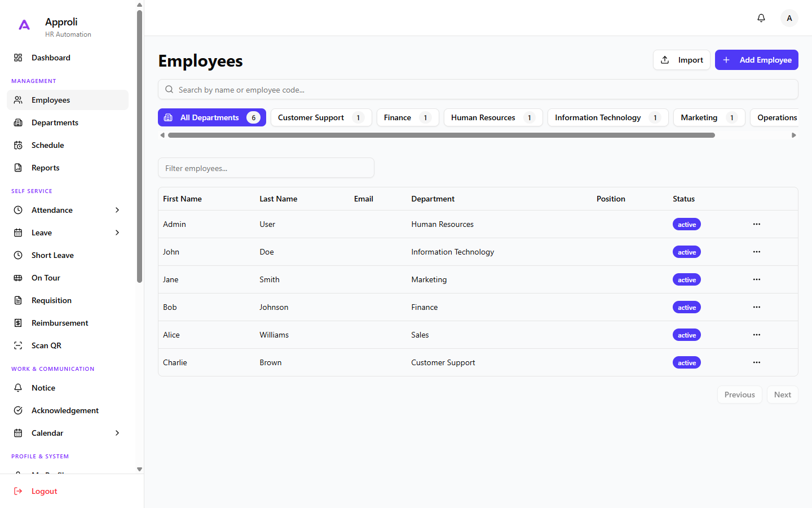
Task: Open the Requisition menu item
Action: click(x=68, y=300)
